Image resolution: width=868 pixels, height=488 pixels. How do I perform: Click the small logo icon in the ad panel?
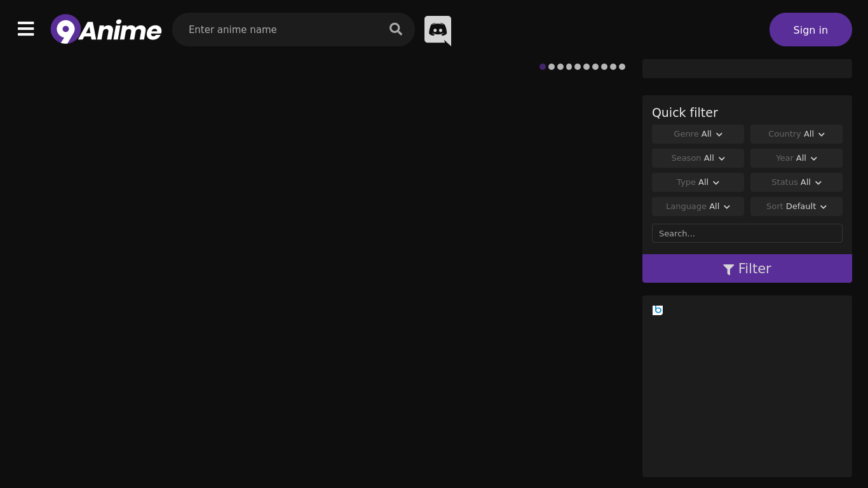click(x=658, y=310)
